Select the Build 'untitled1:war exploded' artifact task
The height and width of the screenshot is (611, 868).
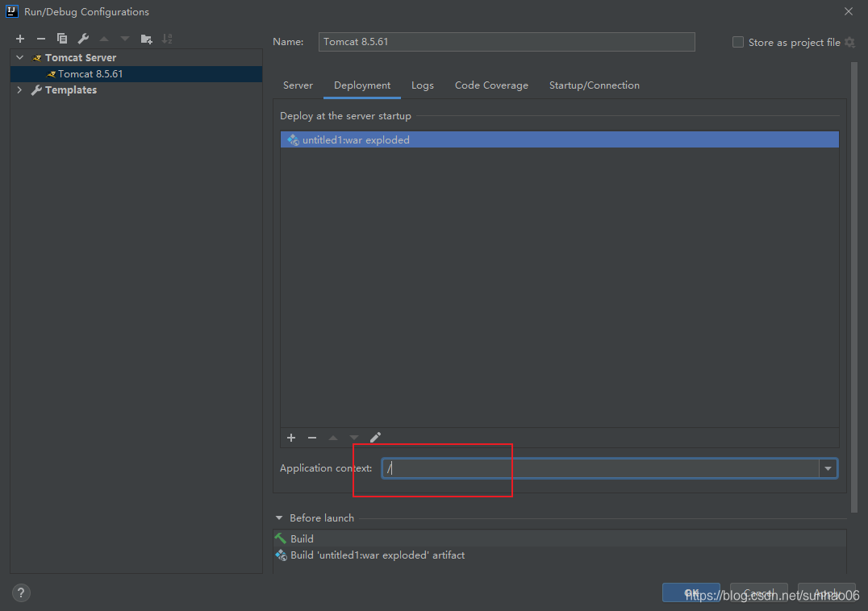(x=560, y=555)
